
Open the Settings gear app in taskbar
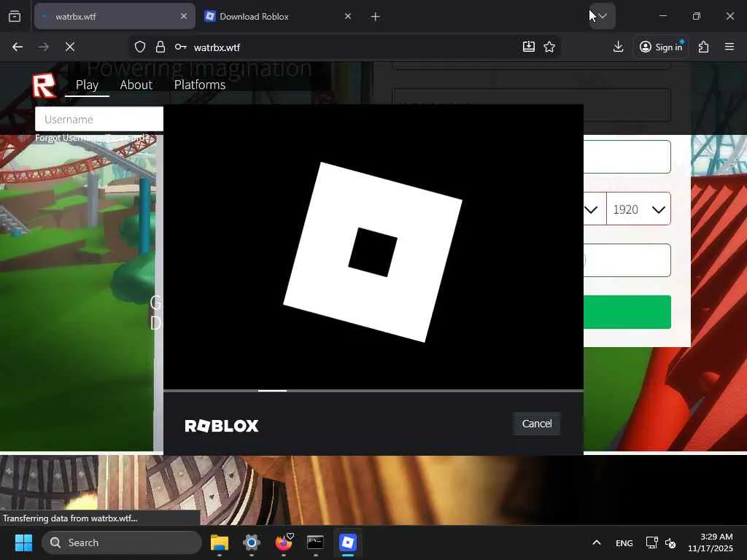252,542
